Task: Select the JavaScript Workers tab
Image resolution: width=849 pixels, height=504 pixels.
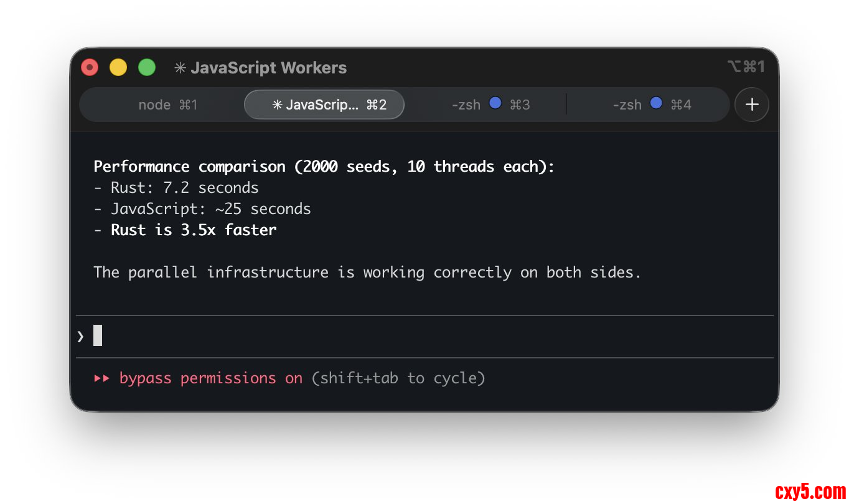Action: [x=324, y=105]
